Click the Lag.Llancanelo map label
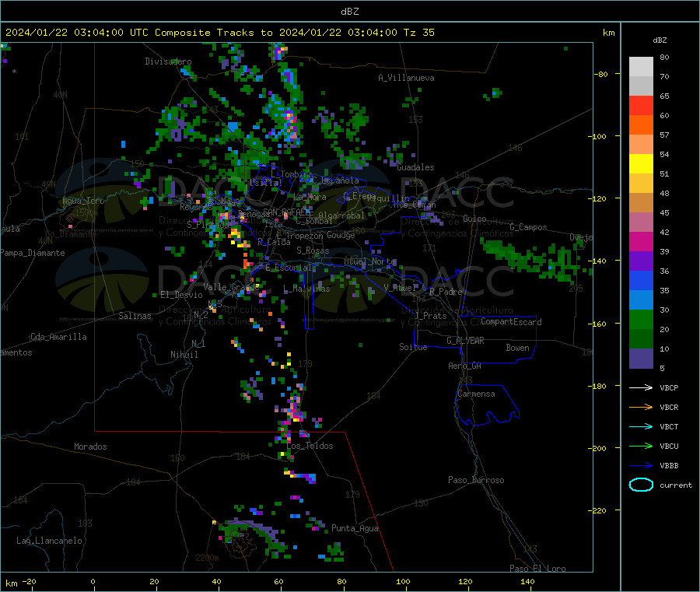Viewport: 700px width, 592px height. pos(49,541)
